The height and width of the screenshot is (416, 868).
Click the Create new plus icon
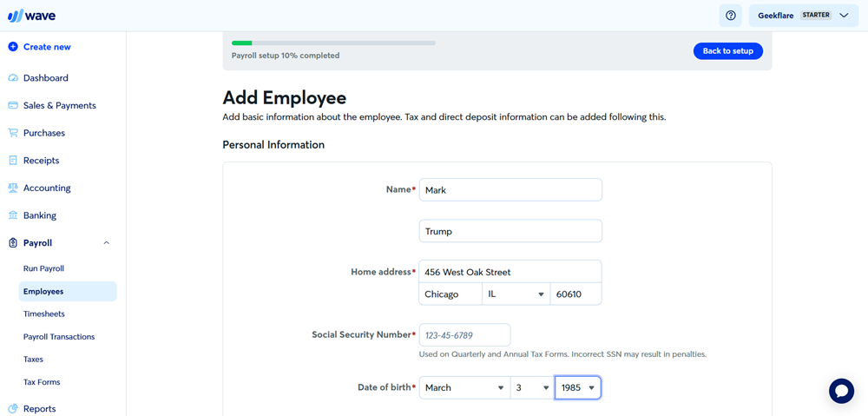click(13, 47)
